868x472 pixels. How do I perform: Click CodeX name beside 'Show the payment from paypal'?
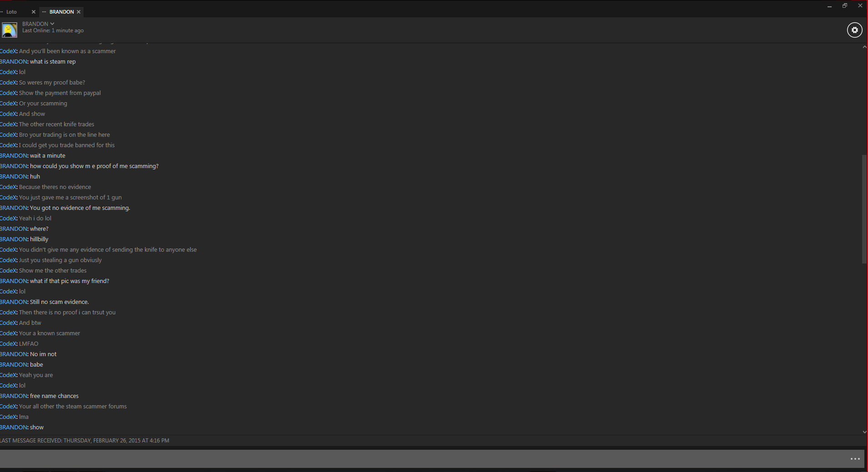[9, 93]
